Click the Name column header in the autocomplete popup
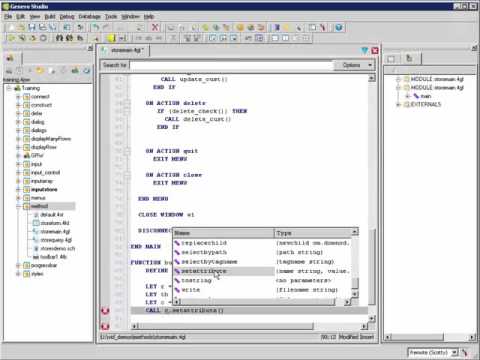The height and width of the screenshot is (360, 480). pyautogui.click(x=223, y=233)
